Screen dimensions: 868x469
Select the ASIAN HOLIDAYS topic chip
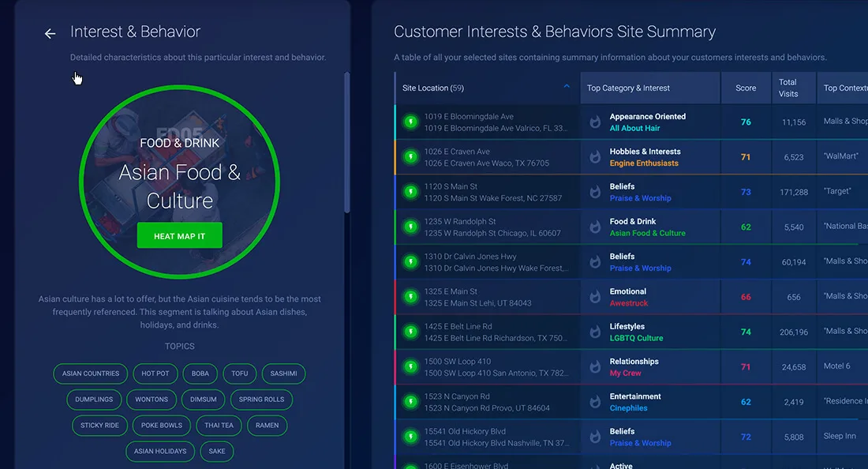tap(160, 452)
